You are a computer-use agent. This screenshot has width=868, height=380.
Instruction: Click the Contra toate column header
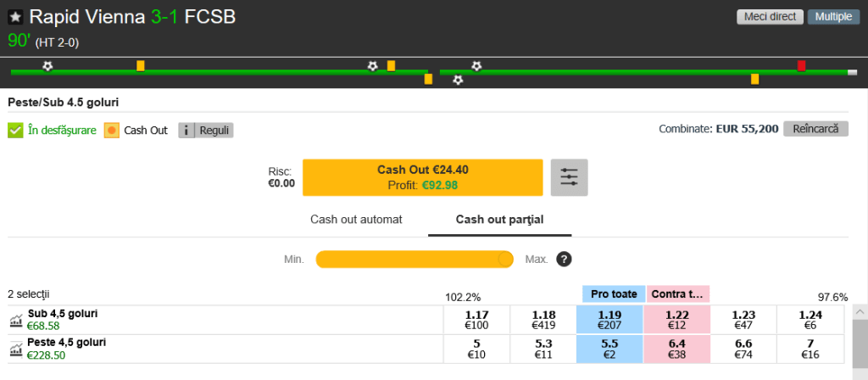(677, 294)
